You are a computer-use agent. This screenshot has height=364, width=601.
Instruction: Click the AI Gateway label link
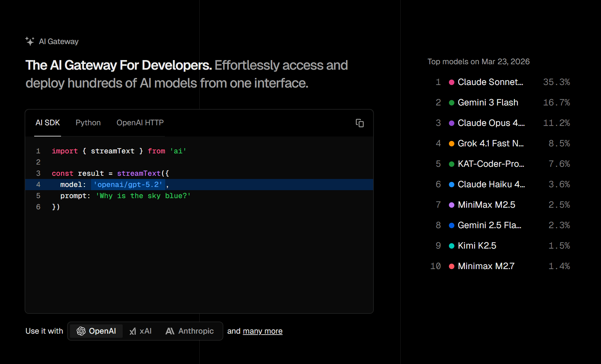coord(58,42)
